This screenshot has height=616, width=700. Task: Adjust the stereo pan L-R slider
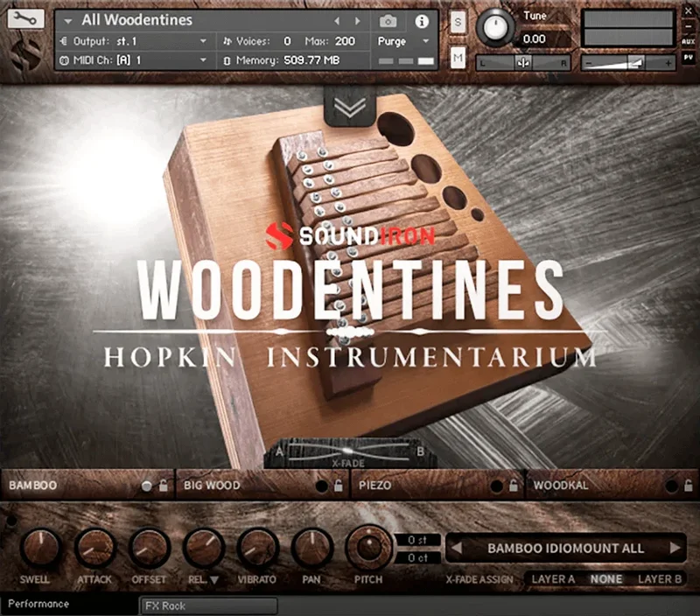click(x=522, y=63)
